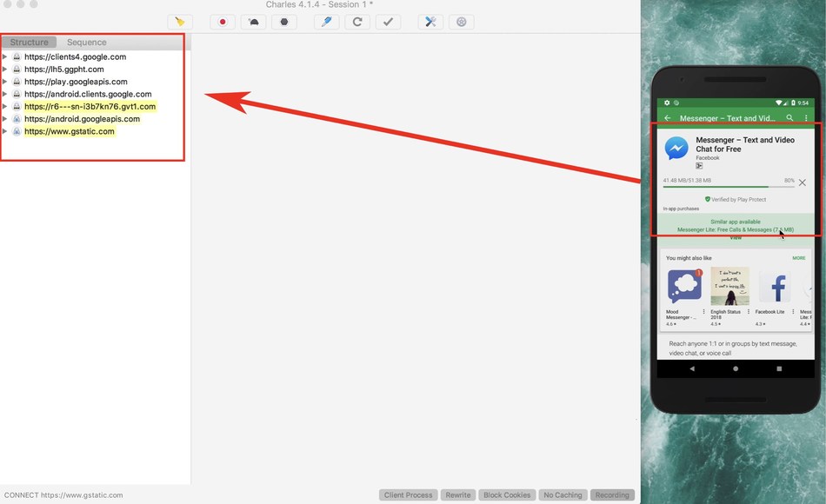This screenshot has width=826, height=504.
Task: Expand the https://clients4.google.com tree node
Action: (5, 57)
